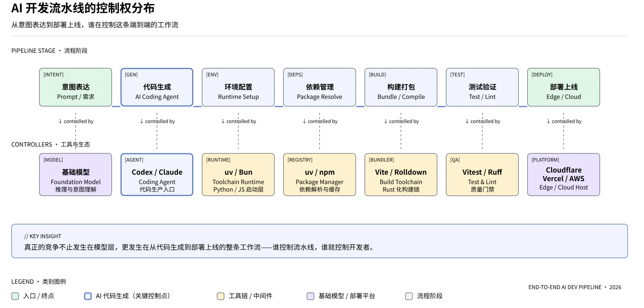Click the legend label 基础模型 / 部署平台

[x=347, y=296]
